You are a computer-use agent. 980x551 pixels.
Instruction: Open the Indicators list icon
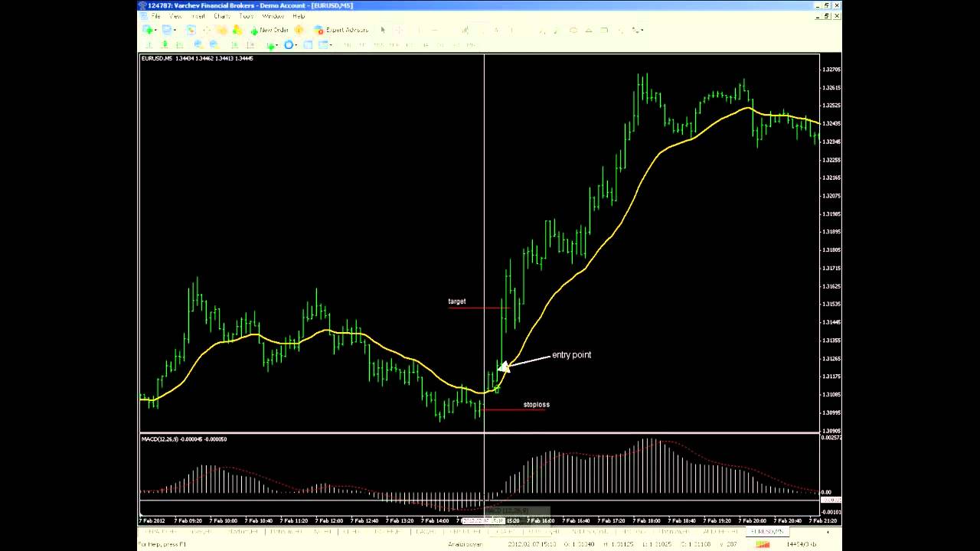pyautogui.click(x=271, y=45)
